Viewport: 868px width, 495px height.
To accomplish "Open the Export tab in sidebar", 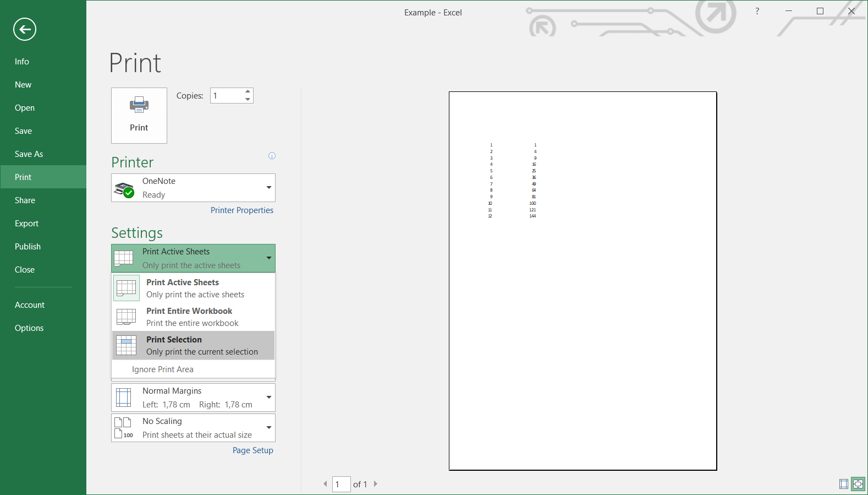I will pyautogui.click(x=26, y=224).
